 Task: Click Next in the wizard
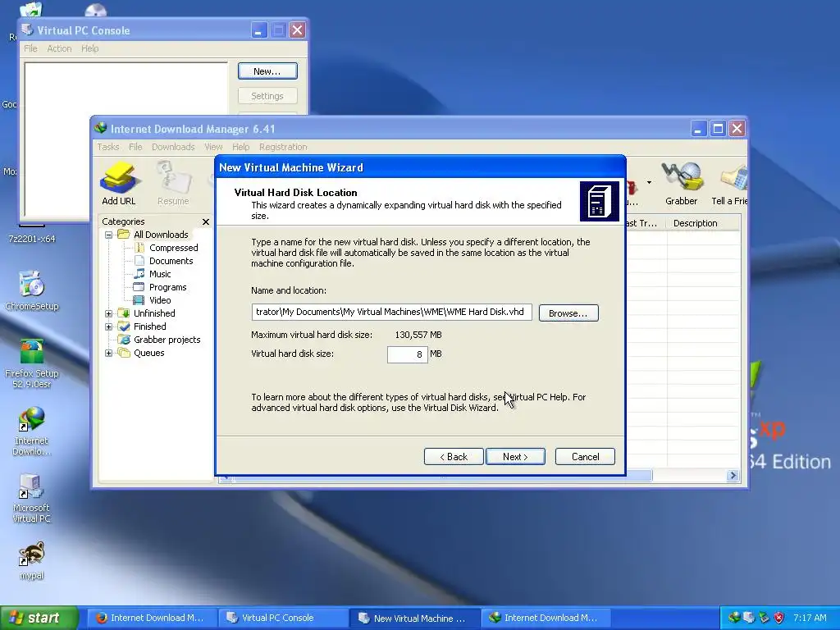click(515, 456)
